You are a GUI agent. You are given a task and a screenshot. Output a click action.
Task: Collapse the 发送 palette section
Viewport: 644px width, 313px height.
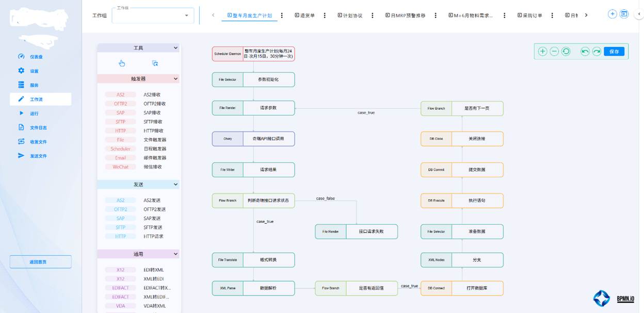[175, 184]
